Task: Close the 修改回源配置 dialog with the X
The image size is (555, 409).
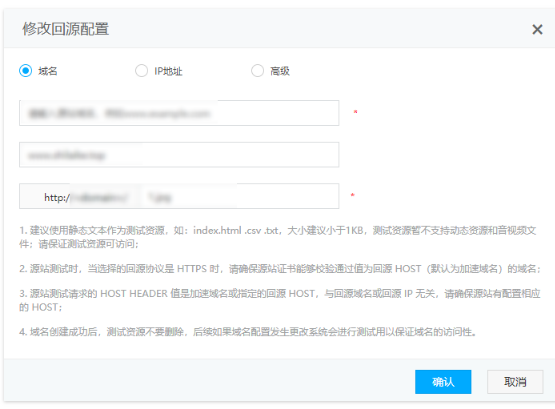Action: [537, 29]
